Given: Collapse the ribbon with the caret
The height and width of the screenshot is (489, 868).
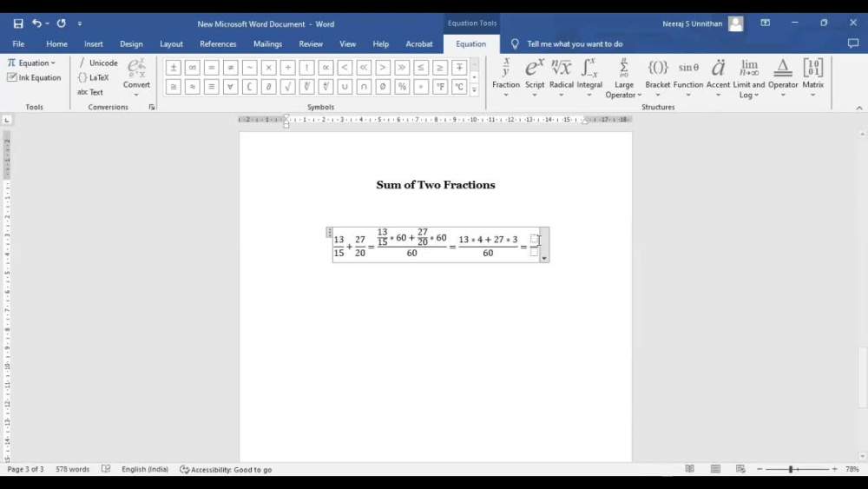Looking at the screenshot, I should coord(859,108).
